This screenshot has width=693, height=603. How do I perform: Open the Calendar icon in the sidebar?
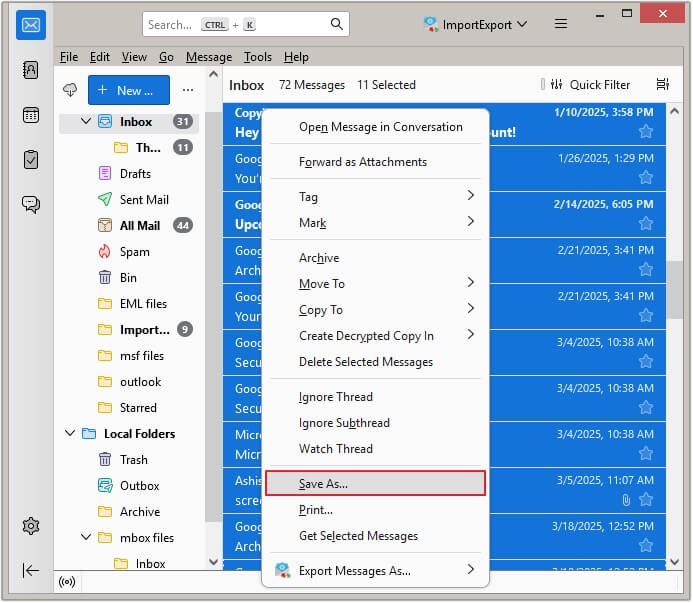coord(30,114)
